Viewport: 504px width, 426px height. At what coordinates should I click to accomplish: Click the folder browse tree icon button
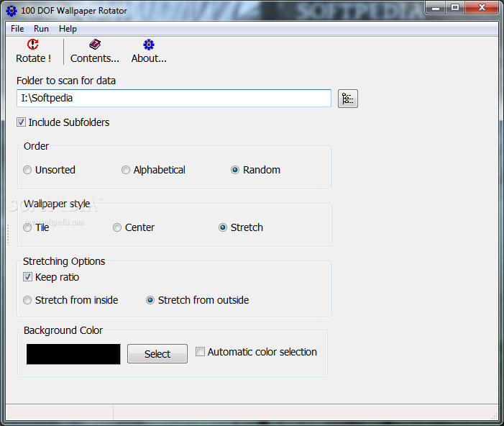coord(348,99)
